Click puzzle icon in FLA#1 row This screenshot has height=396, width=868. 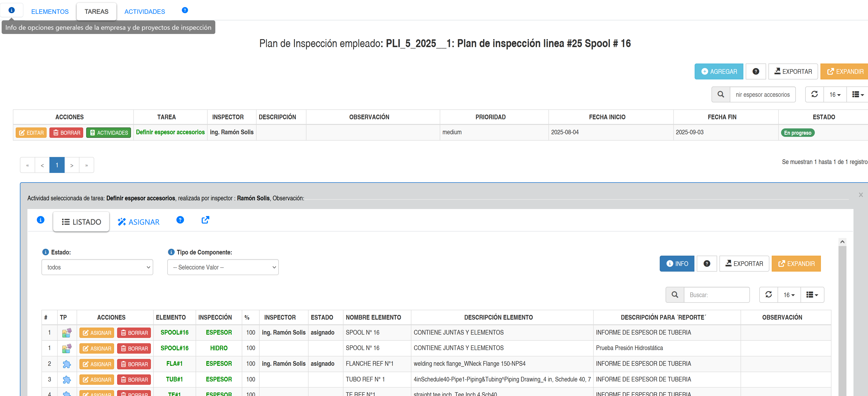tap(67, 364)
